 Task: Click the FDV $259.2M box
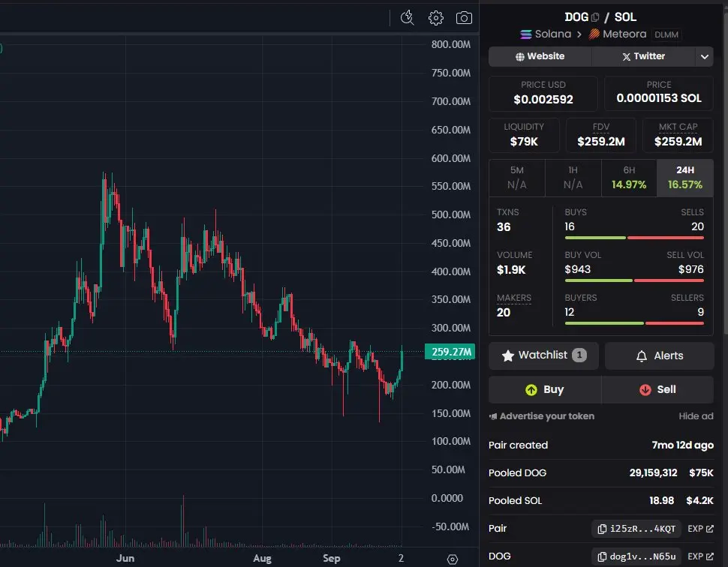pyautogui.click(x=600, y=135)
